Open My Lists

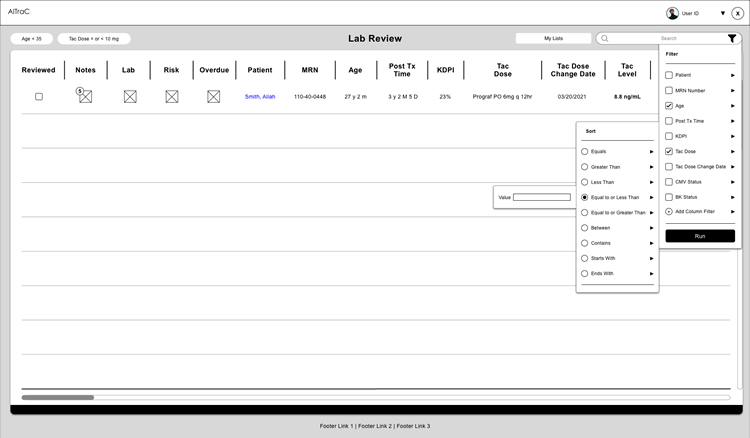pos(553,38)
